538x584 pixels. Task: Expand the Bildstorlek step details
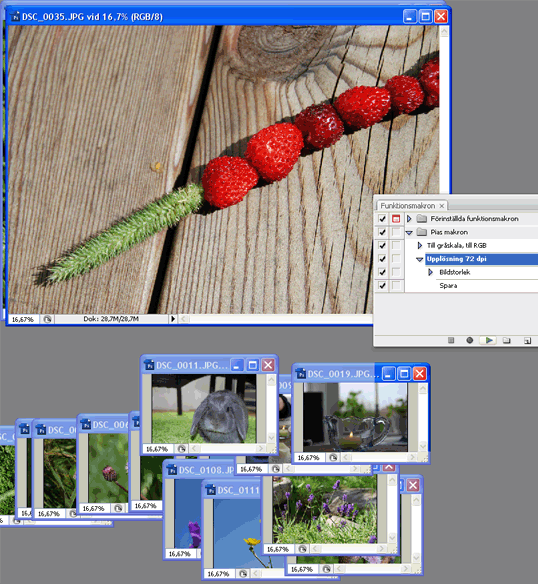(430, 272)
